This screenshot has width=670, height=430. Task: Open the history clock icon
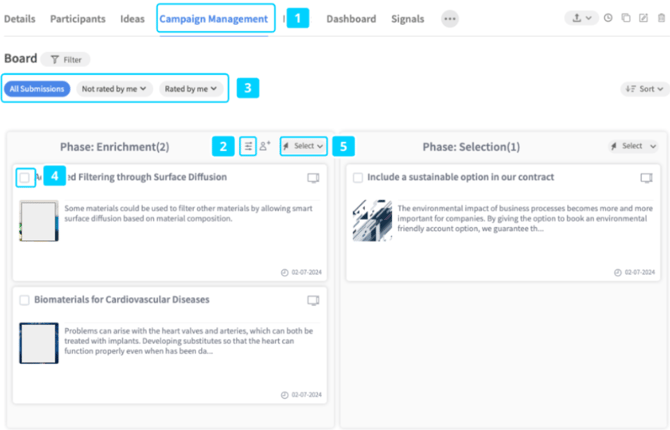[608, 18]
